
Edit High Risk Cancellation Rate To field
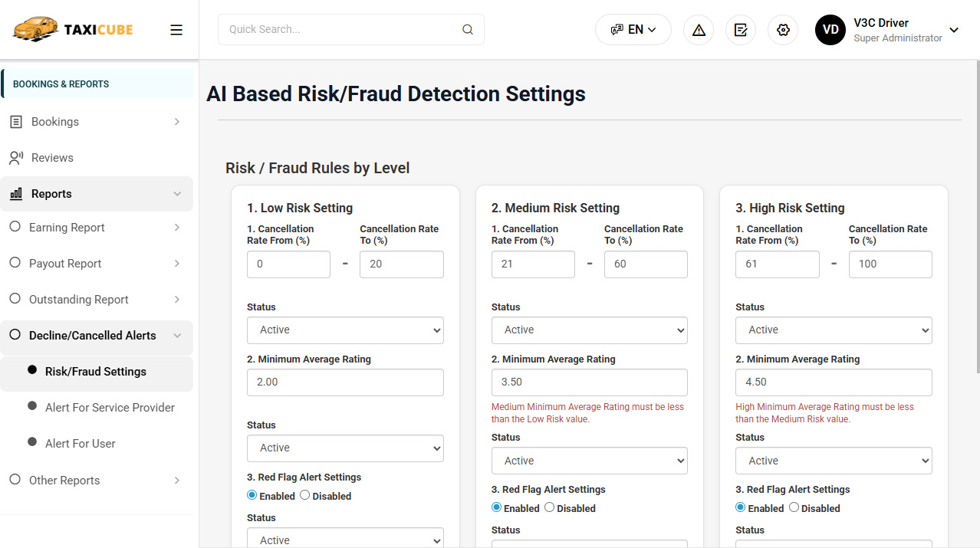[890, 264]
